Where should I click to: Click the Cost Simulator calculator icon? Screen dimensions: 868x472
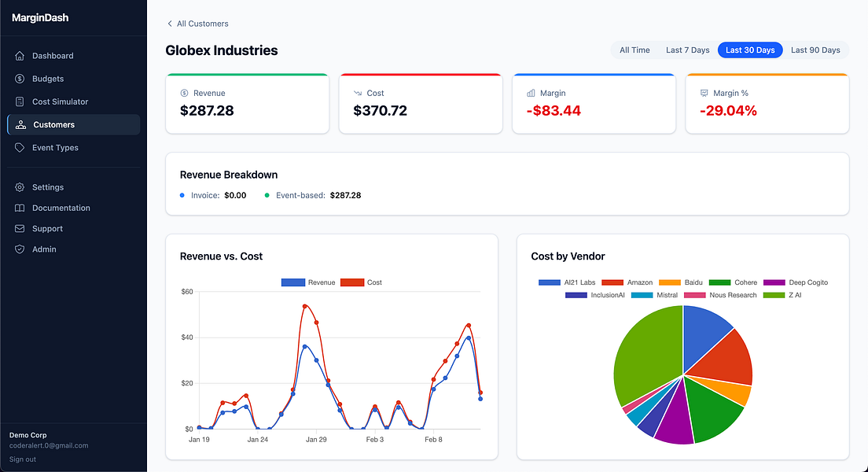20,102
